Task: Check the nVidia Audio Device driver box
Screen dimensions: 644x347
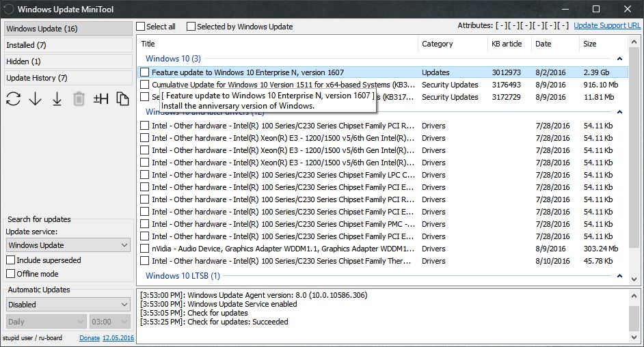Action: (144, 249)
